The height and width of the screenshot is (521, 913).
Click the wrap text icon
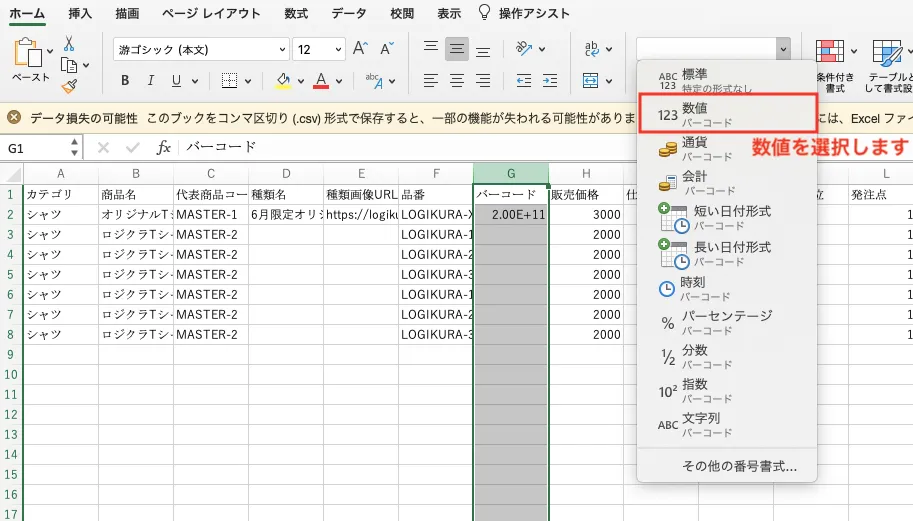pos(592,48)
